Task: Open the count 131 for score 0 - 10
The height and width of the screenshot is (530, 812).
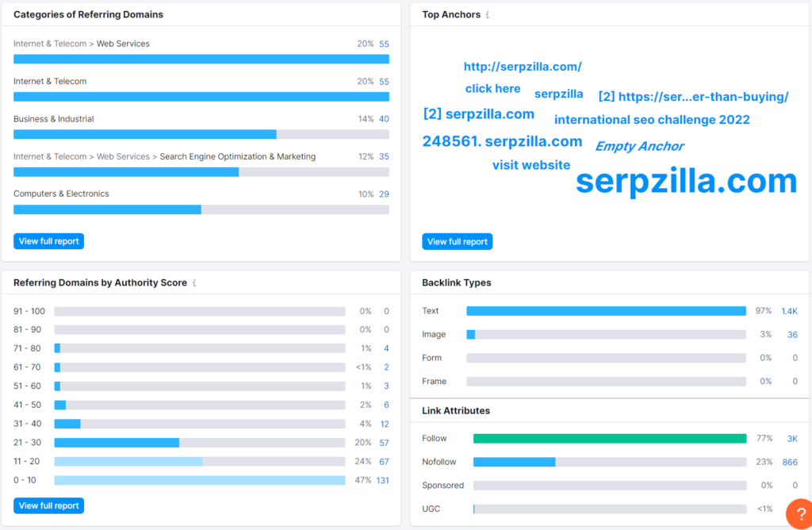Action: [383, 480]
